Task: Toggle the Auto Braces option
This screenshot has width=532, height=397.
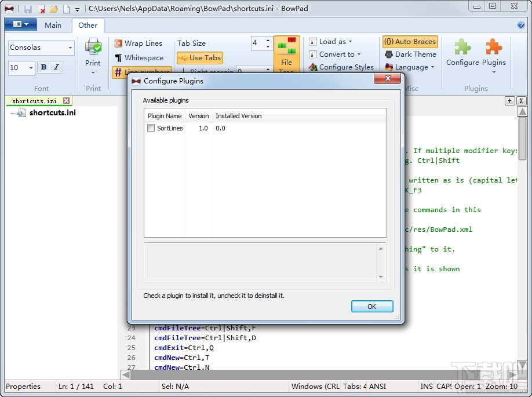Action: [410, 42]
